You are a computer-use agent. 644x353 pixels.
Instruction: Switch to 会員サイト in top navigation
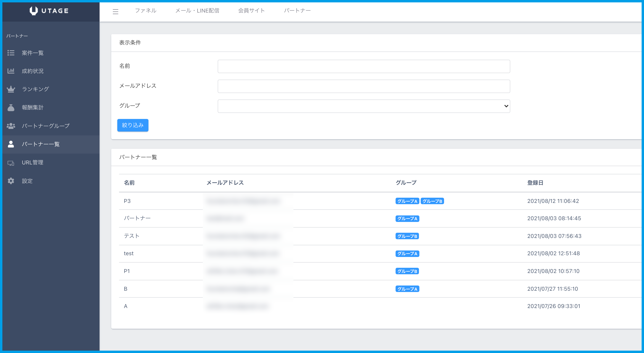point(251,11)
